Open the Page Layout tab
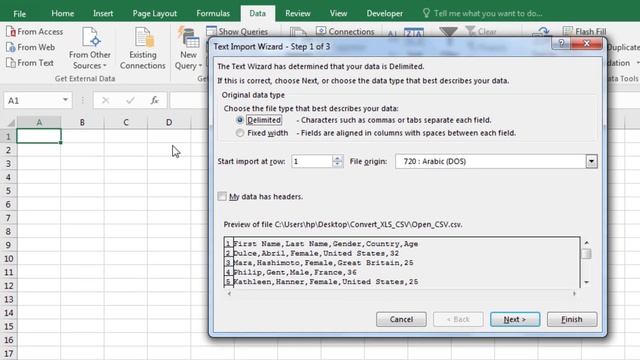The image size is (640, 360). (x=155, y=13)
